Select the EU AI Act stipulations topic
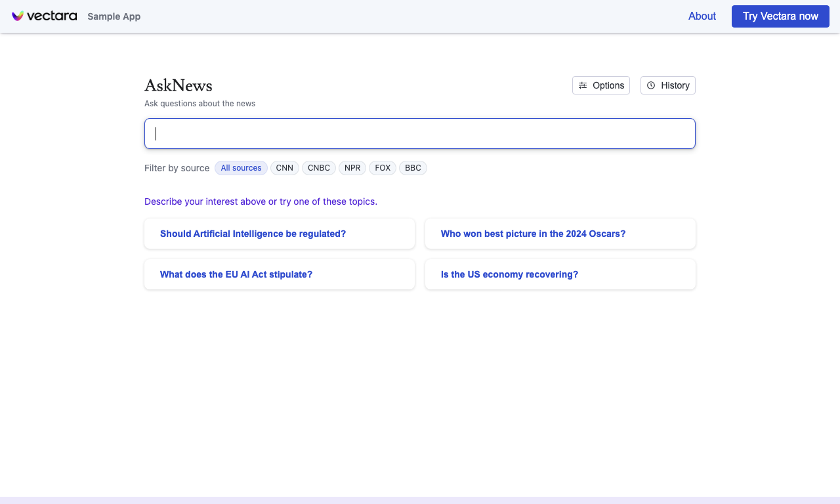Image resolution: width=840 pixels, height=504 pixels. point(280,274)
